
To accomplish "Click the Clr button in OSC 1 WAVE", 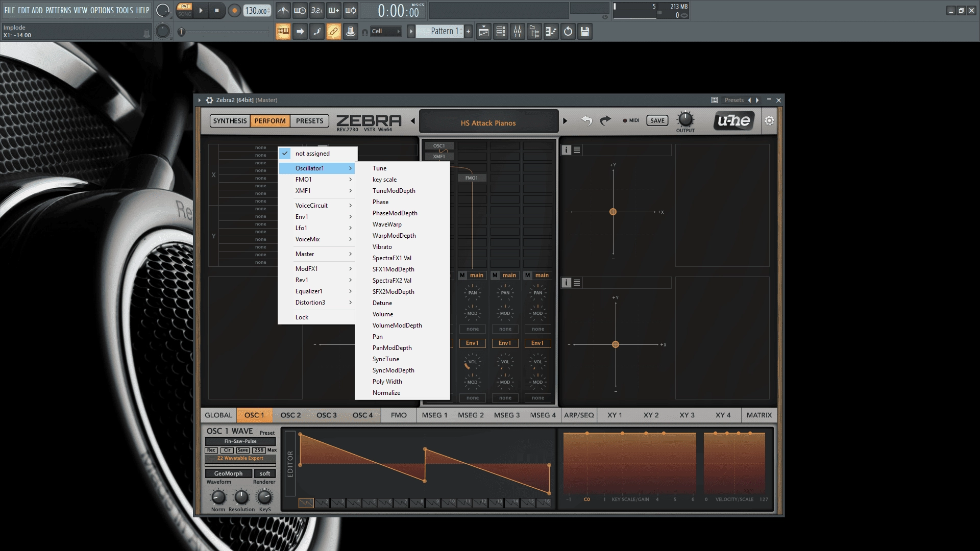I will [227, 450].
